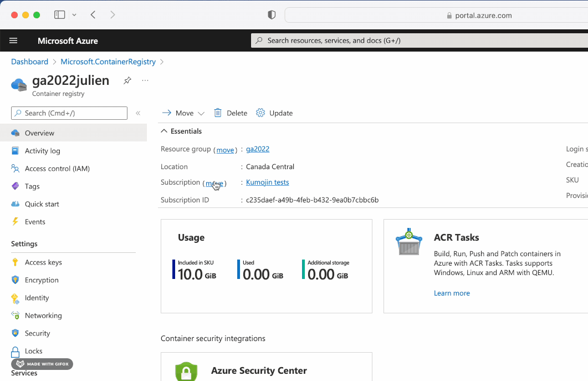Click Learn more under ACR Tasks

click(x=452, y=293)
